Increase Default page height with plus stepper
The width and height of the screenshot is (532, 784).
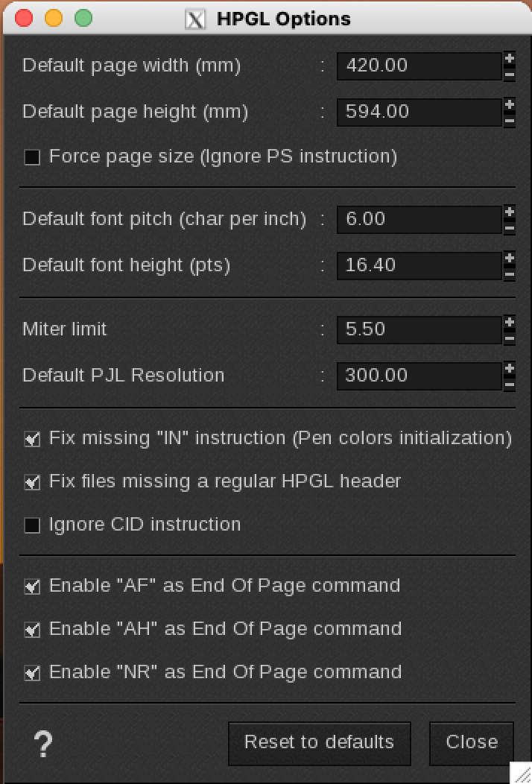510,104
